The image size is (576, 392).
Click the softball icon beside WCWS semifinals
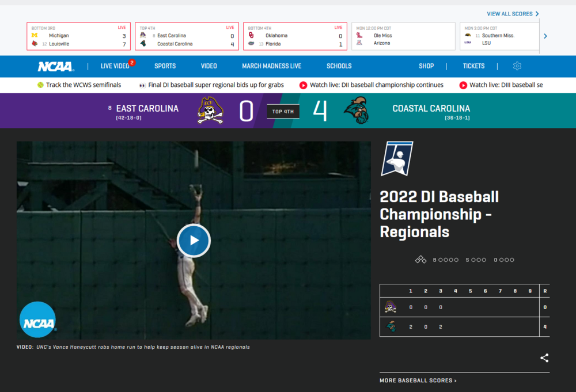click(40, 85)
